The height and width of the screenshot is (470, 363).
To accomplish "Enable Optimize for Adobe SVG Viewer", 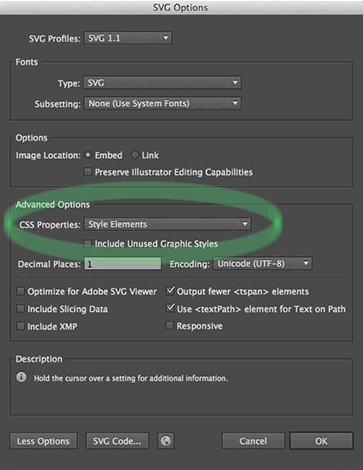I will pyautogui.click(x=21, y=291).
